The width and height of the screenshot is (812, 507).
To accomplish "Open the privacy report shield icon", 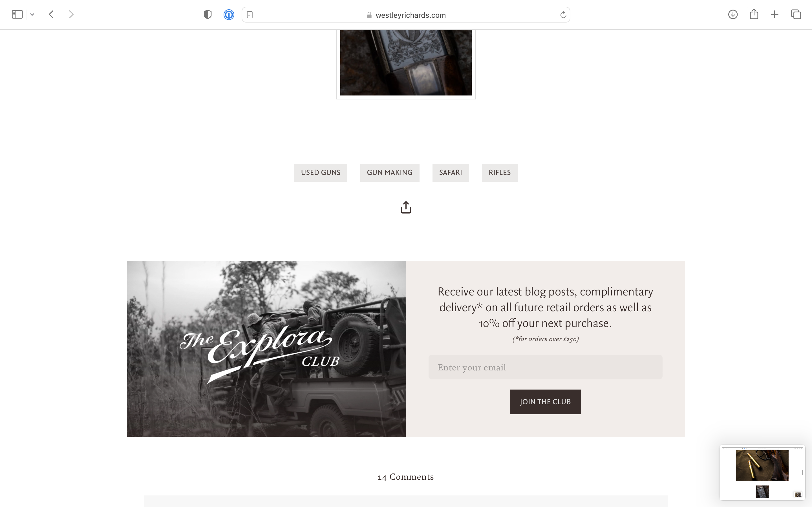I will (208, 14).
